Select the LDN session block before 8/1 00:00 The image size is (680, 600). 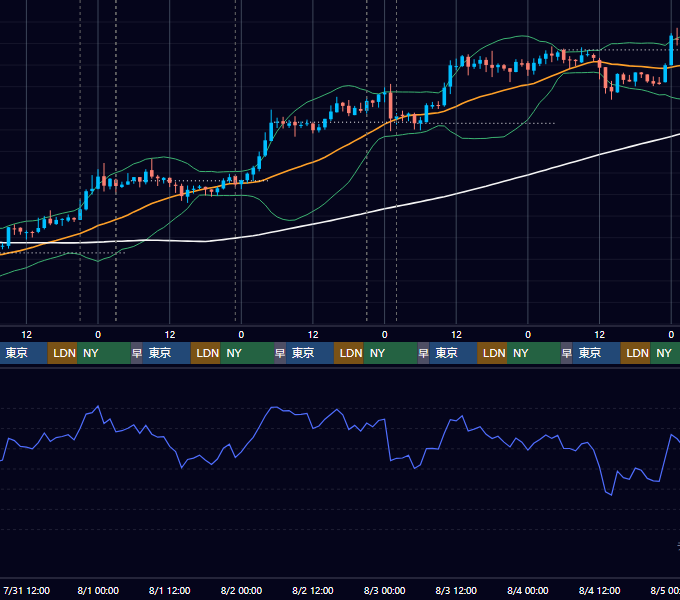pyautogui.click(x=62, y=353)
